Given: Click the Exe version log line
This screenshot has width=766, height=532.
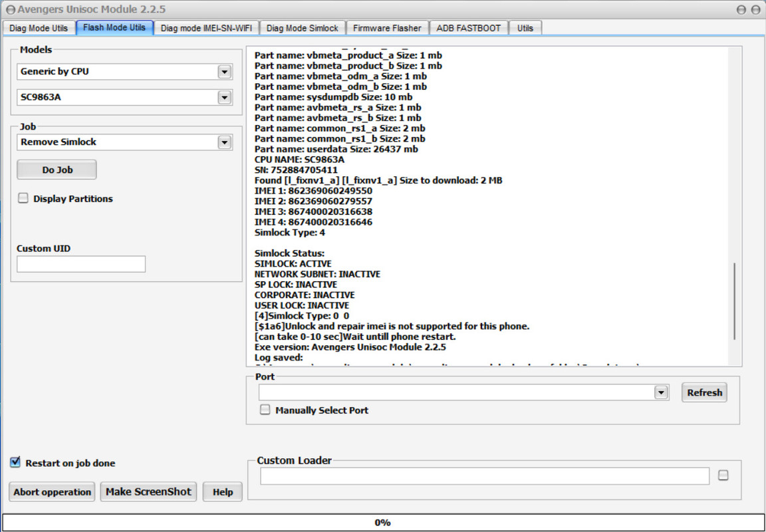Looking at the screenshot, I should [350, 347].
